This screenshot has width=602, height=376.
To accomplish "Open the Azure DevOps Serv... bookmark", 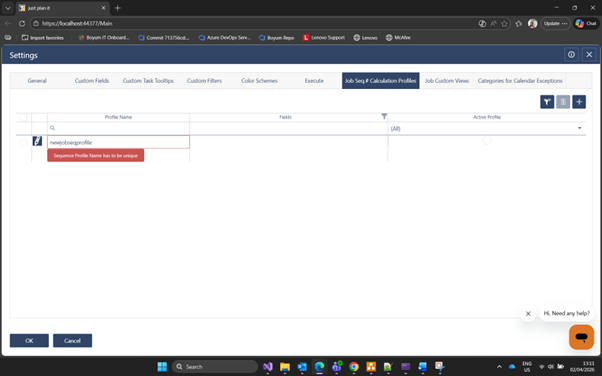I will click(x=225, y=38).
